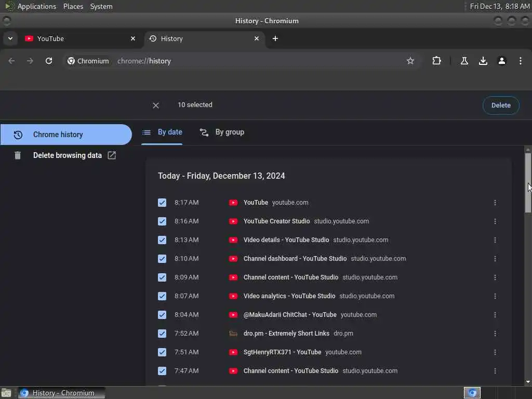Open the Downloads icon in toolbar

[x=483, y=61]
